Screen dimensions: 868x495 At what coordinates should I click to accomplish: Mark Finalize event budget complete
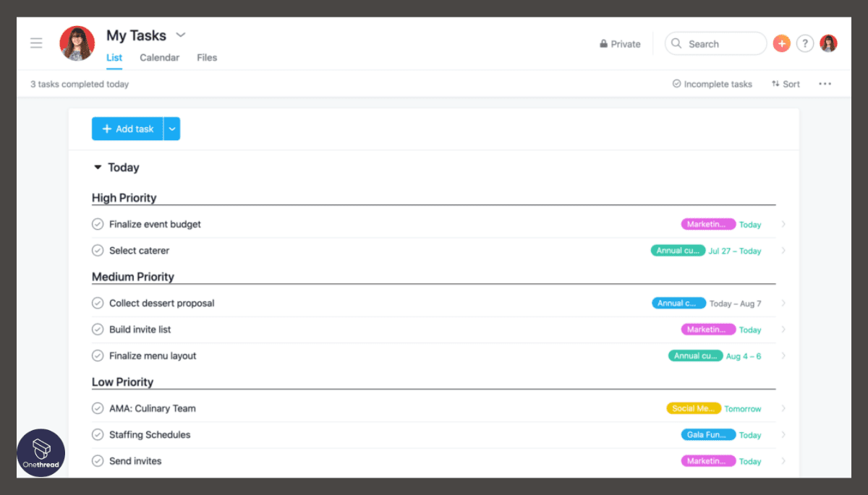98,224
